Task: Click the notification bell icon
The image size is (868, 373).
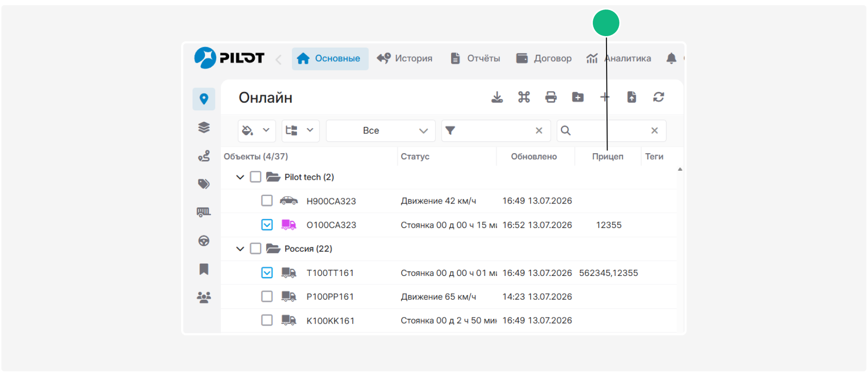Action: pyautogui.click(x=671, y=59)
